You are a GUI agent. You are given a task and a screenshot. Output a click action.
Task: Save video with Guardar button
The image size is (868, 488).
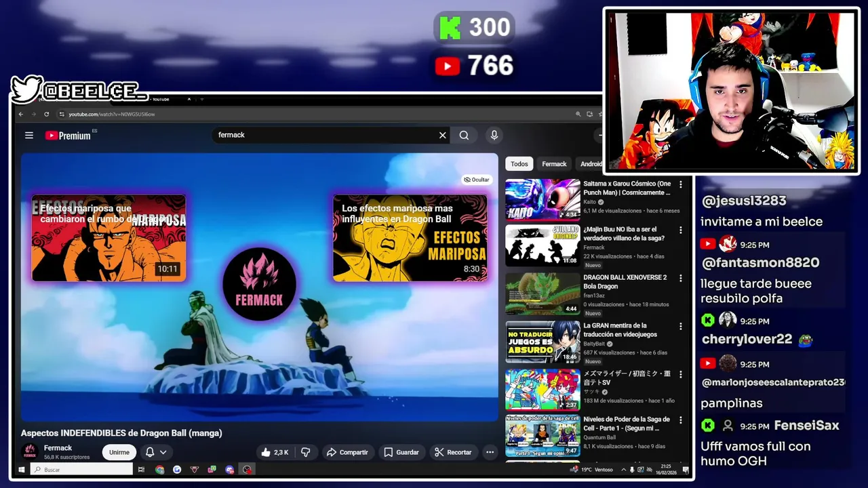tap(401, 452)
